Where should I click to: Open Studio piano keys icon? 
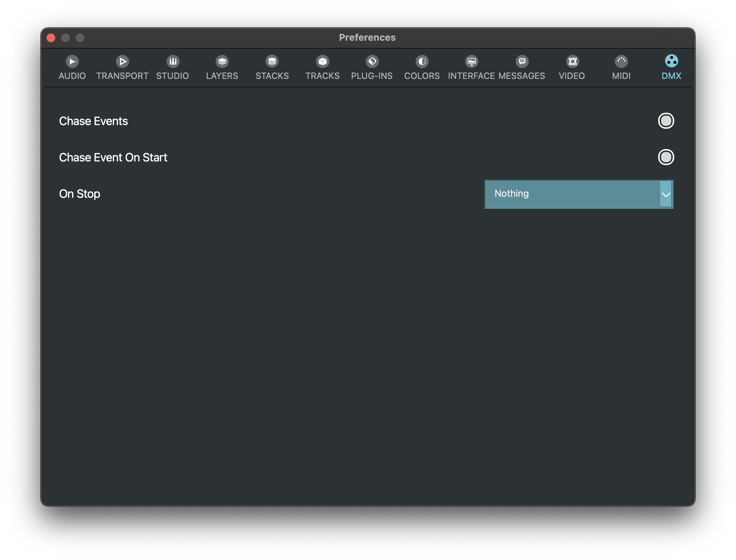173,61
